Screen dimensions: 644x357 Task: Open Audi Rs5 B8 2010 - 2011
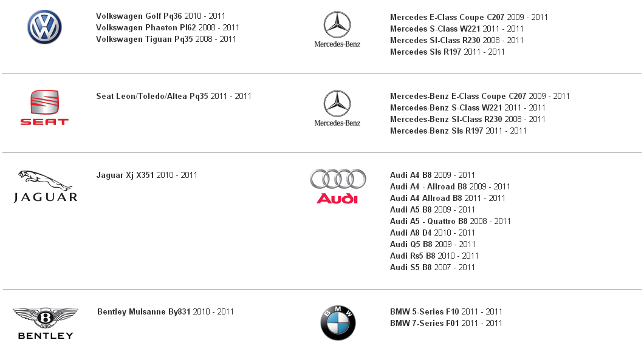434,256
